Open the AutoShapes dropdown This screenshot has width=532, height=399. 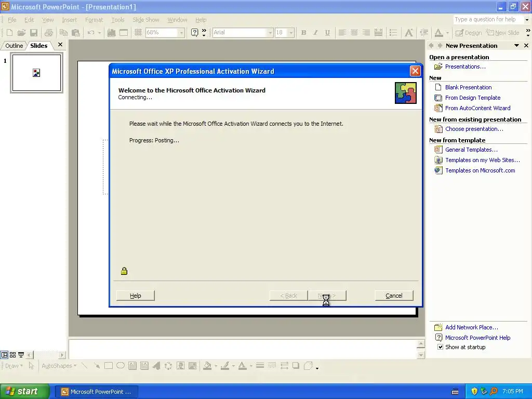pyautogui.click(x=59, y=366)
